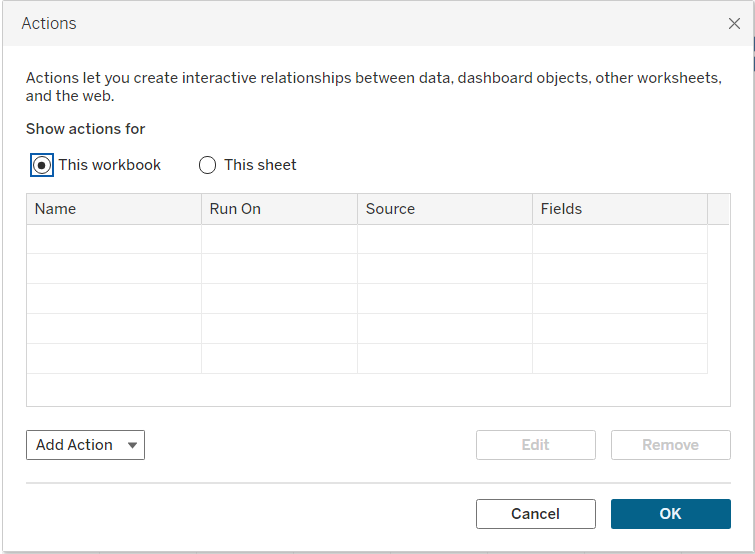Click the This sheet label text

(260, 165)
